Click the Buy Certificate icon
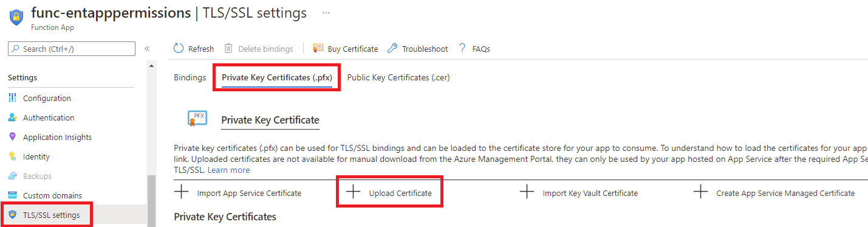The height and width of the screenshot is (227, 868). (x=318, y=49)
